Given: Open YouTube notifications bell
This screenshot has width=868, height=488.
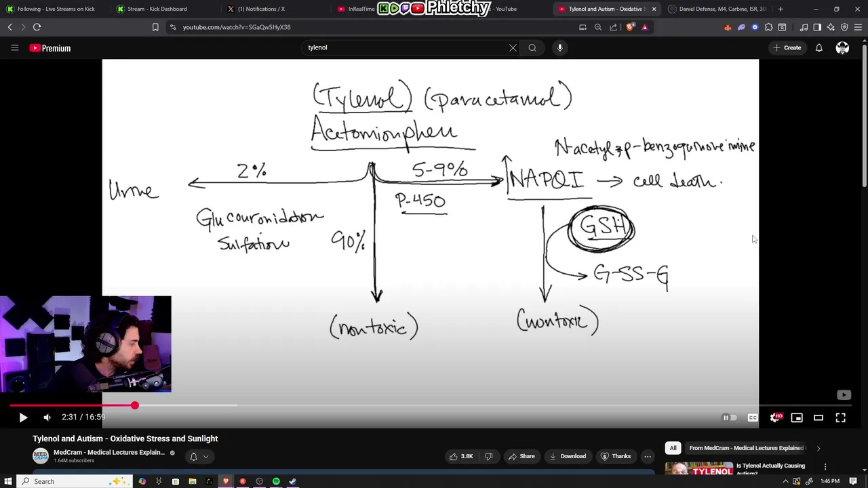Looking at the screenshot, I should tap(818, 47).
